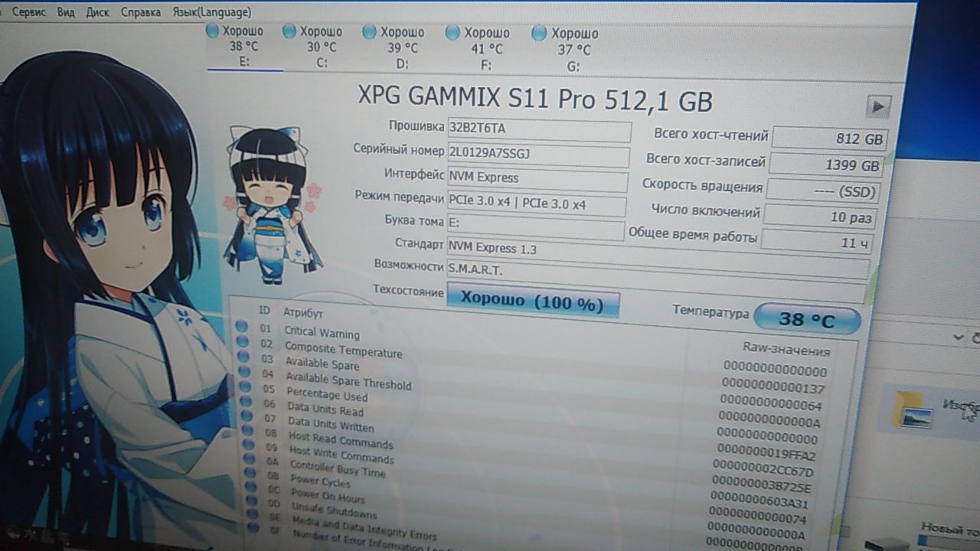Click the status dot beside Power Cycles
This screenshot has width=980, height=551.
pos(250,473)
